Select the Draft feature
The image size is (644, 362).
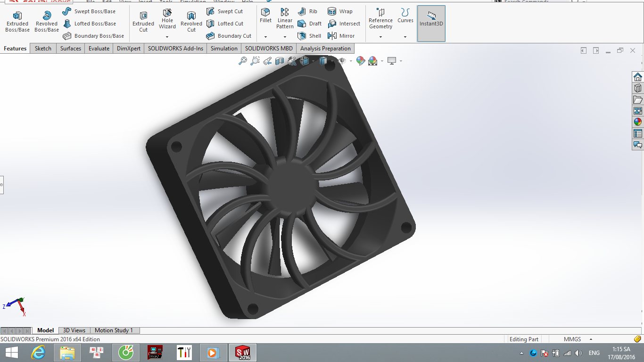[310, 24]
